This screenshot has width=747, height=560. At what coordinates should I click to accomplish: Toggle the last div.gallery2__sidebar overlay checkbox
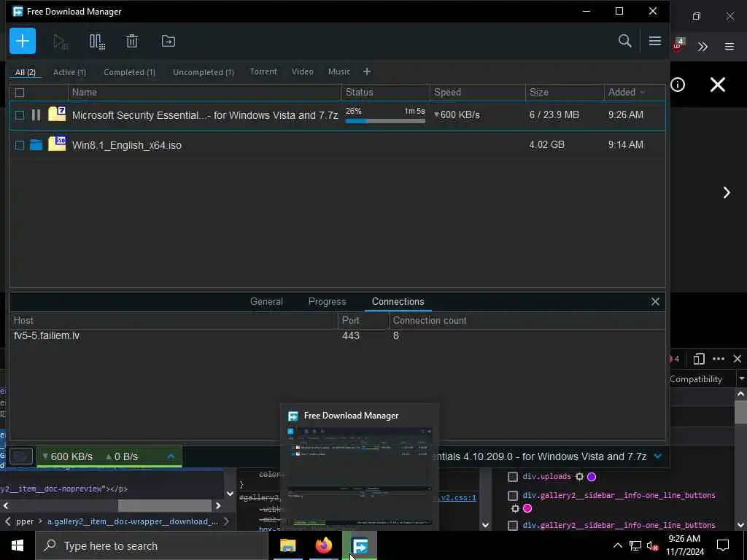[x=513, y=525]
